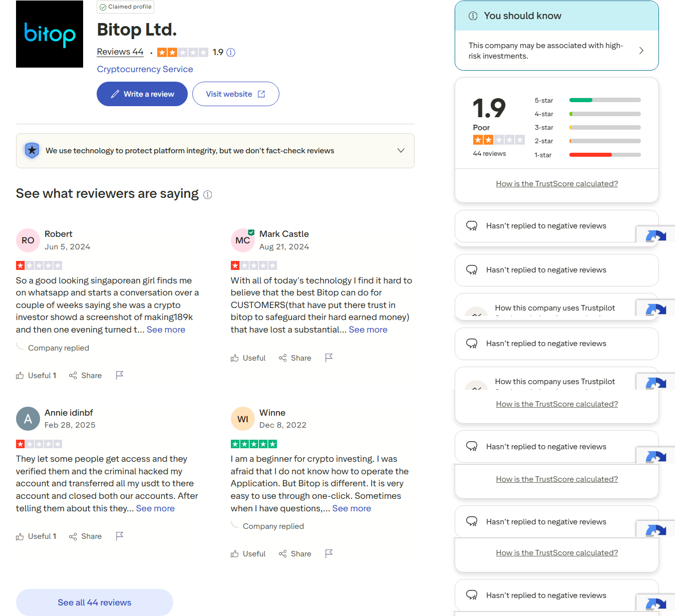The image size is (675, 616).
Task: Click the Visit website button
Action: [235, 94]
